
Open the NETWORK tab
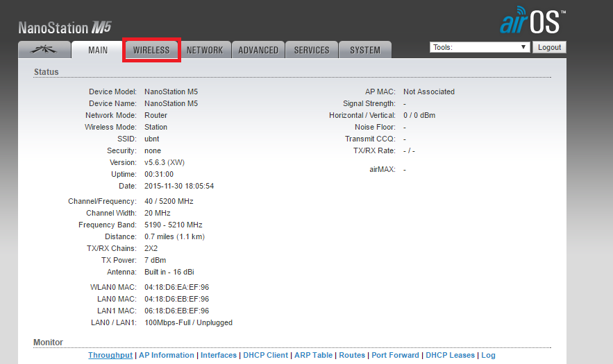pos(205,50)
